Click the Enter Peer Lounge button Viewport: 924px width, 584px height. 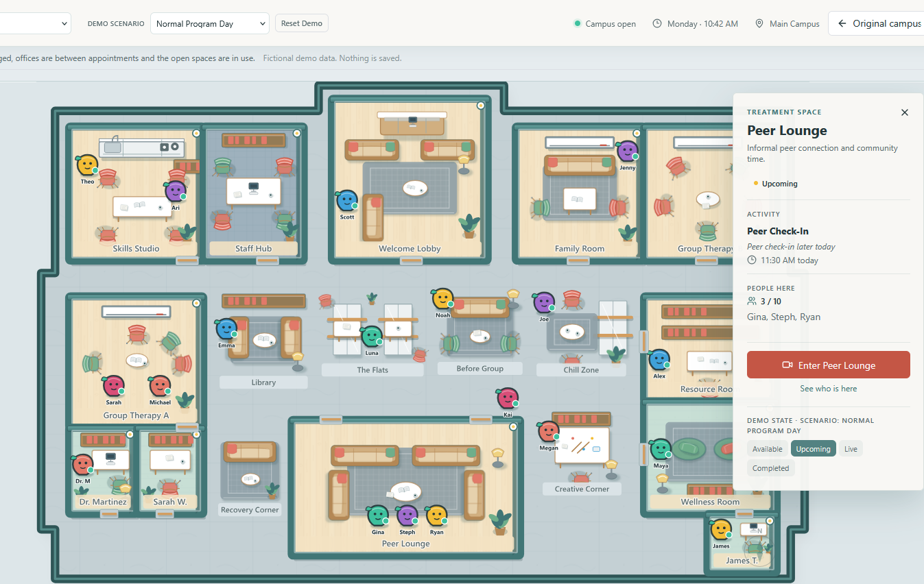[829, 365]
